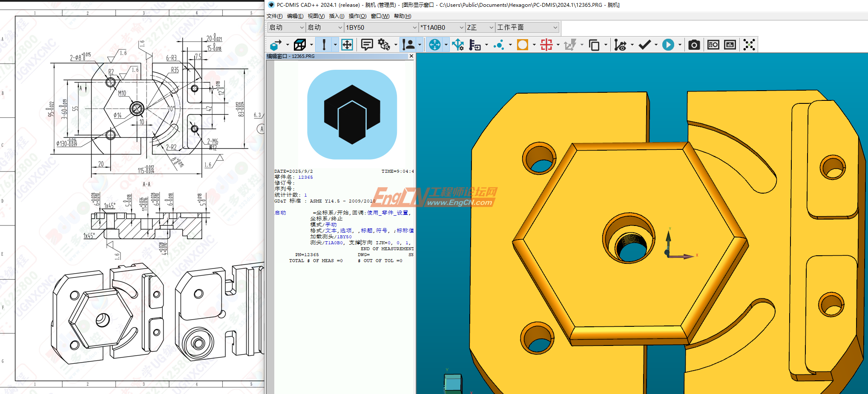The width and height of the screenshot is (868, 394).
Task: Click the camera screenshot icon
Action: pos(694,45)
